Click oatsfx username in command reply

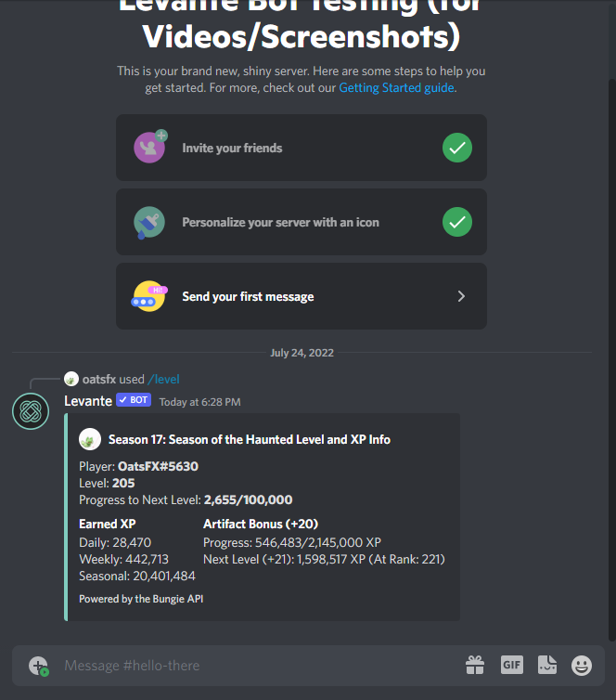click(99, 379)
